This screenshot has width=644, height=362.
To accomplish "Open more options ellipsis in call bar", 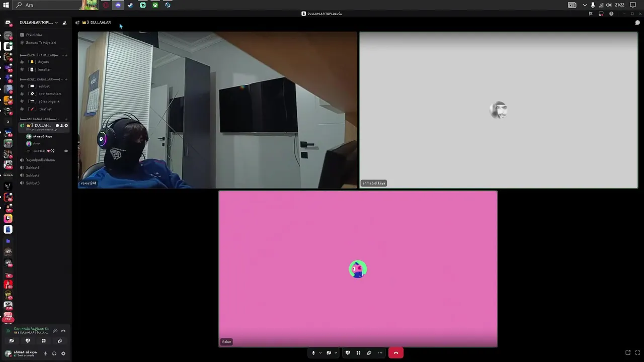I will (x=380, y=353).
